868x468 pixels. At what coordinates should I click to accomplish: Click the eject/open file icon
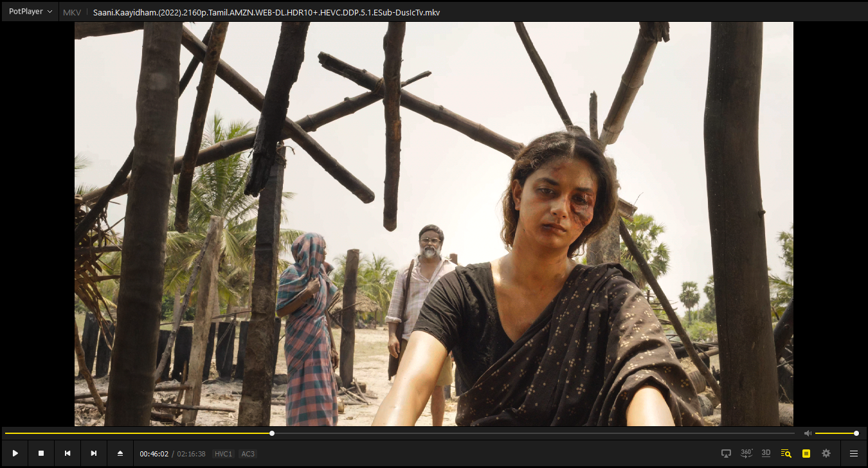pyautogui.click(x=120, y=453)
